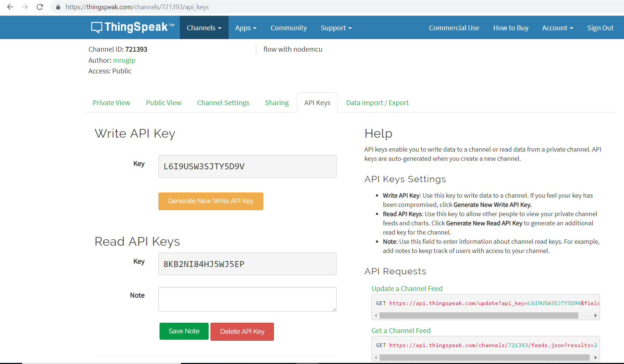Screen dimensions: 624x364
Task: Open the Data Import / Export tab
Action: pyautogui.click(x=377, y=103)
